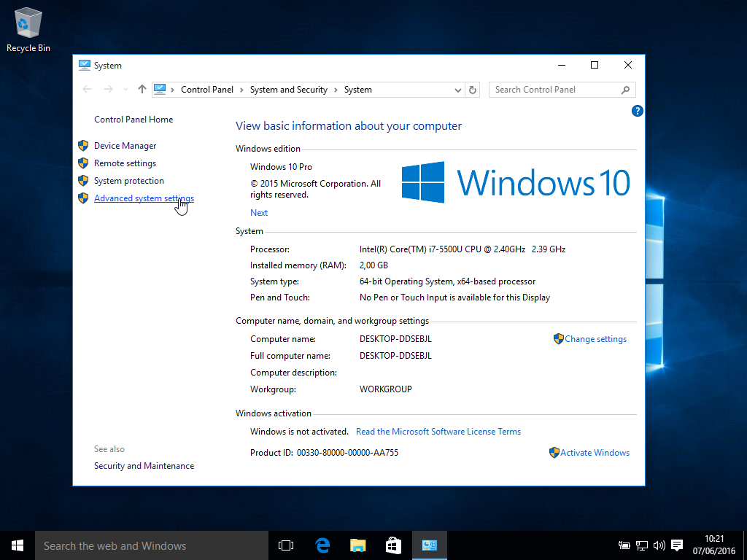Open Control Panel Home

point(133,120)
